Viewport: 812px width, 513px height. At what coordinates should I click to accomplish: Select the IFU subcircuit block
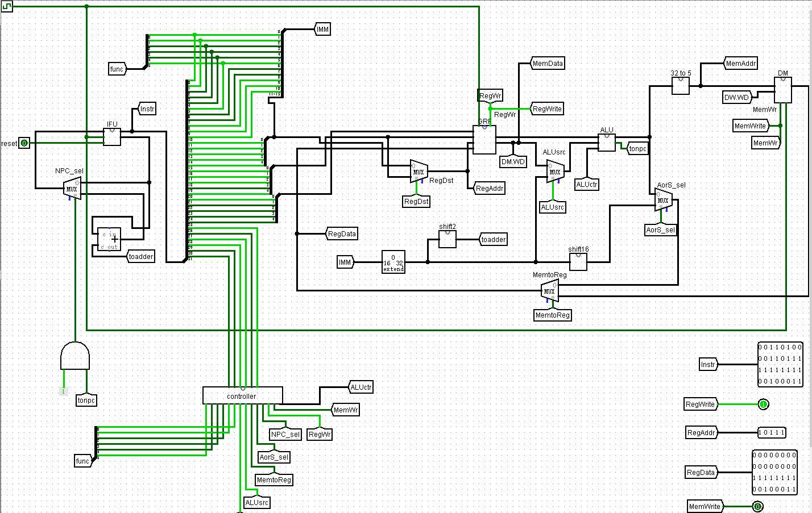click(x=112, y=137)
